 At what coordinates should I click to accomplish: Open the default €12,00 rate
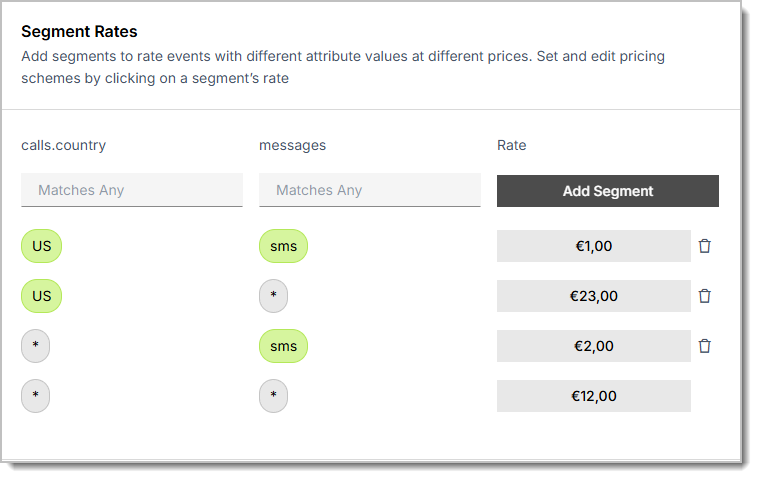593,396
